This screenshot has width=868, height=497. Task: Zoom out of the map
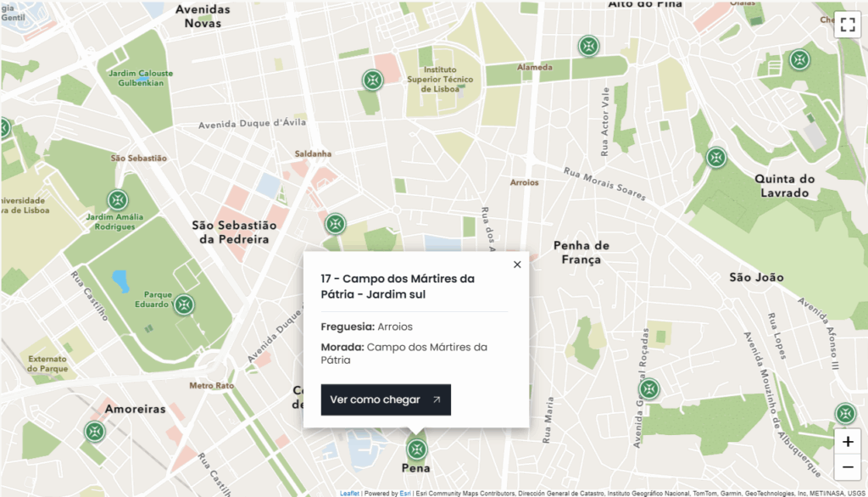(848, 466)
